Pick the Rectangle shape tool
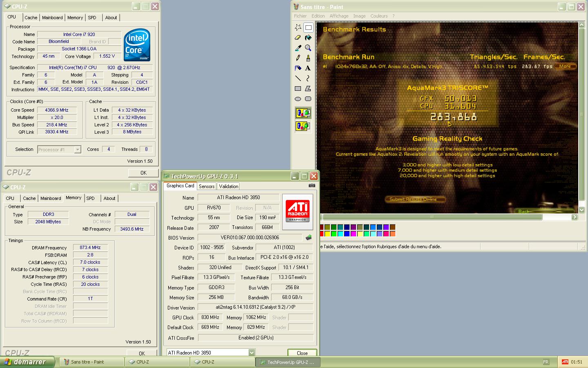The image size is (588, 368). [x=298, y=88]
